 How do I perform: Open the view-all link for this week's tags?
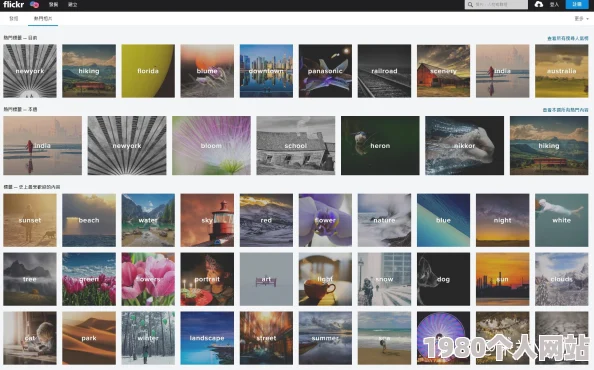566,110
